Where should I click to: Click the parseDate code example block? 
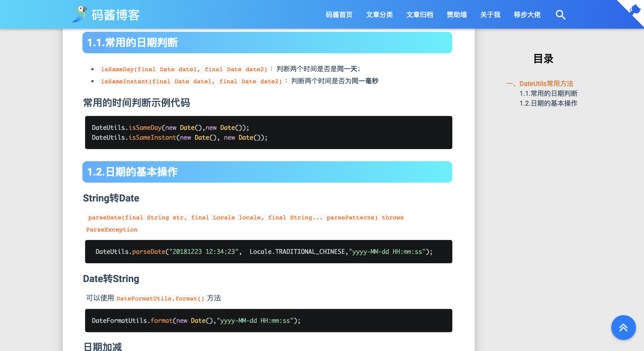[x=268, y=252]
